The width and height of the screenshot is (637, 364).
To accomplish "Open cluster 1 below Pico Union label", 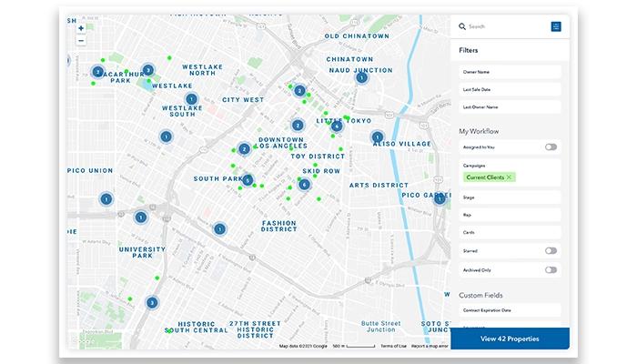I will [x=106, y=199].
